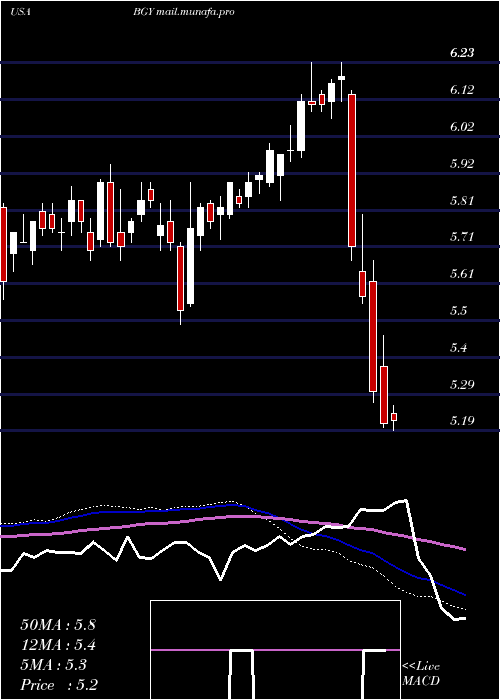Click the last small red candle near 5.19
This screenshot has height=700, width=500.
coord(394,417)
